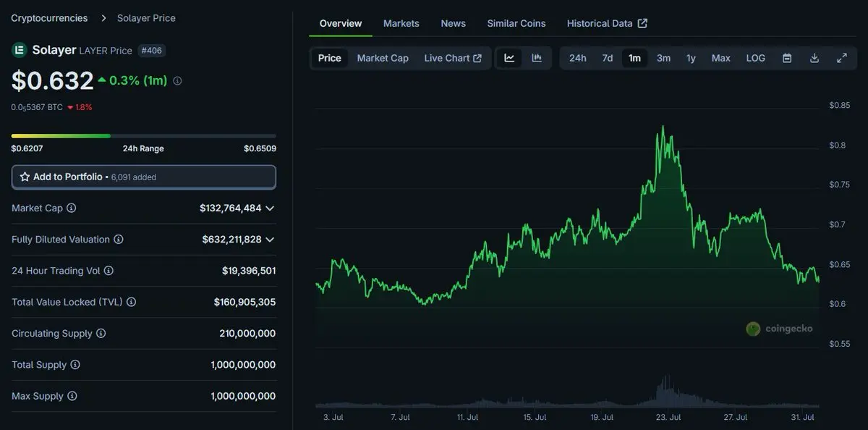Click the $160,905,305 TVL value
Viewport: 868px width, 430px height.
pos(244,302)
